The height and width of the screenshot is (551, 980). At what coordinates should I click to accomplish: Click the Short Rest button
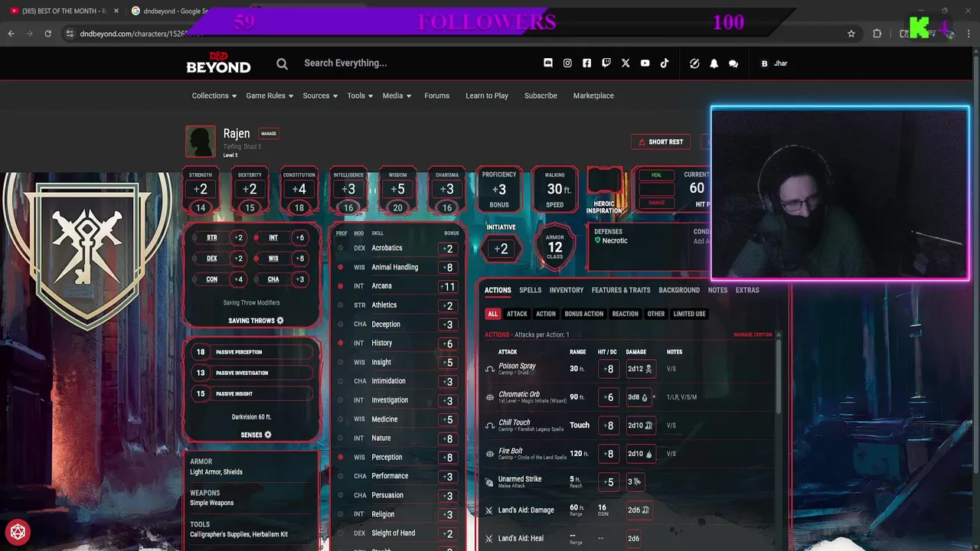661,142
